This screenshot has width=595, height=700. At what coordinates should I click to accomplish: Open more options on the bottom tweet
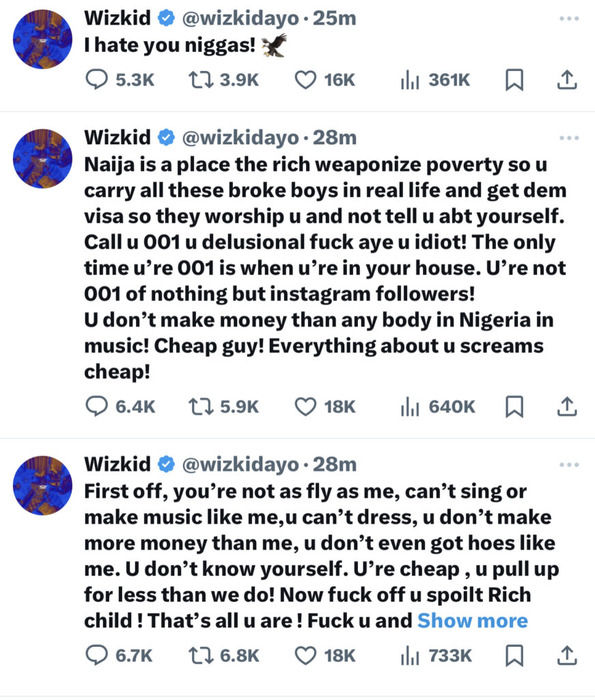(x=568, y=465)
